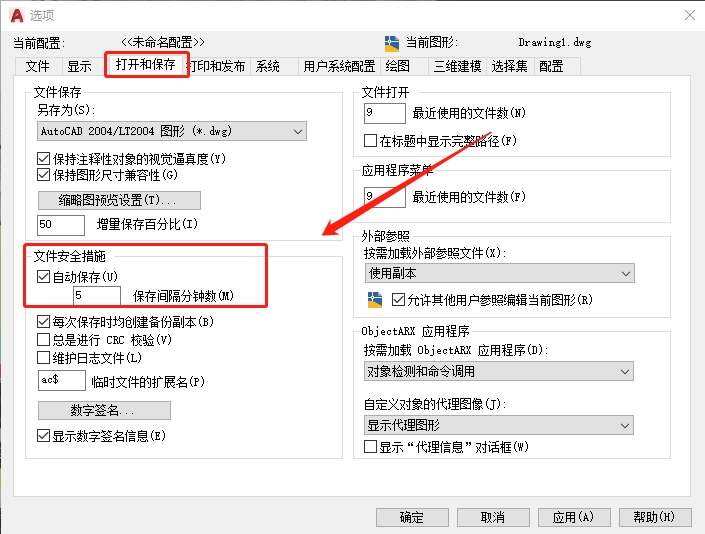This screenshot has height=534, width=705.
Task: Click the 临时文件的扩展名 input field
Action: 62,380
